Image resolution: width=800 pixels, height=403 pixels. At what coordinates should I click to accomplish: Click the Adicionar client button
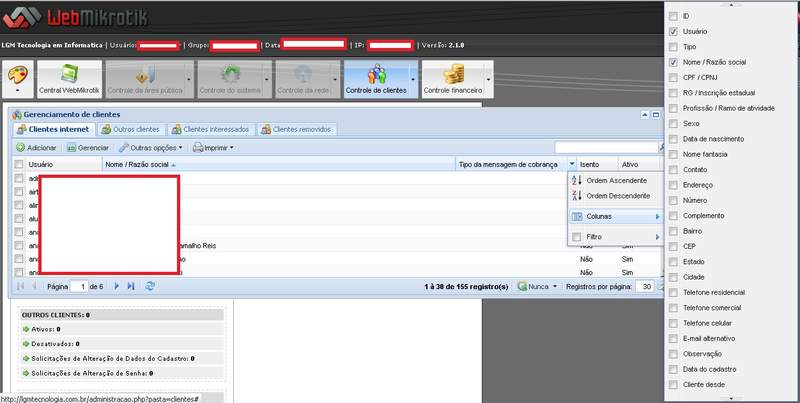pyautogui.click(x=36, y=148)
